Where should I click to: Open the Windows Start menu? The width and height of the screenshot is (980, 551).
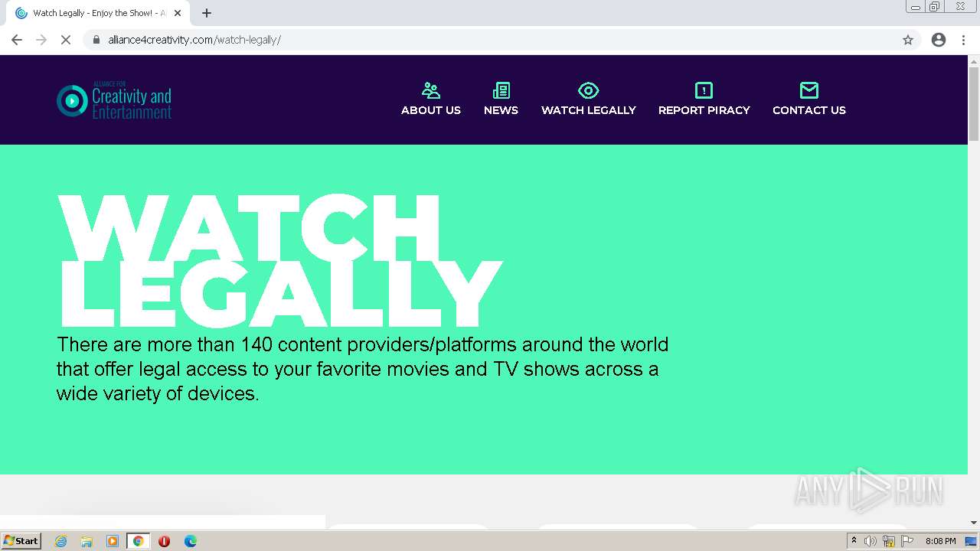coord(21,541)
